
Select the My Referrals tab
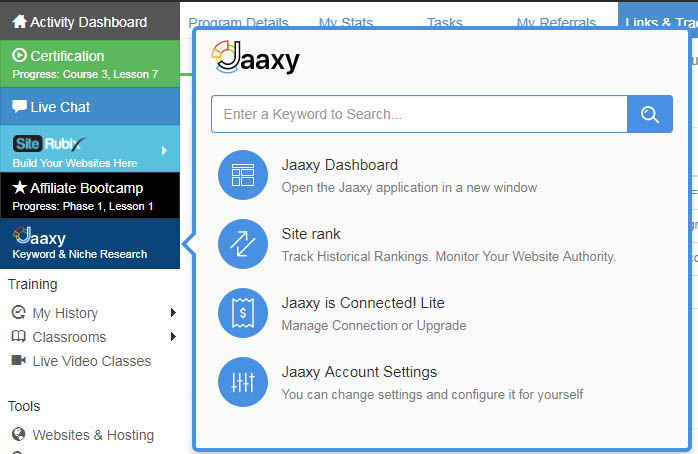click(555, 23)
